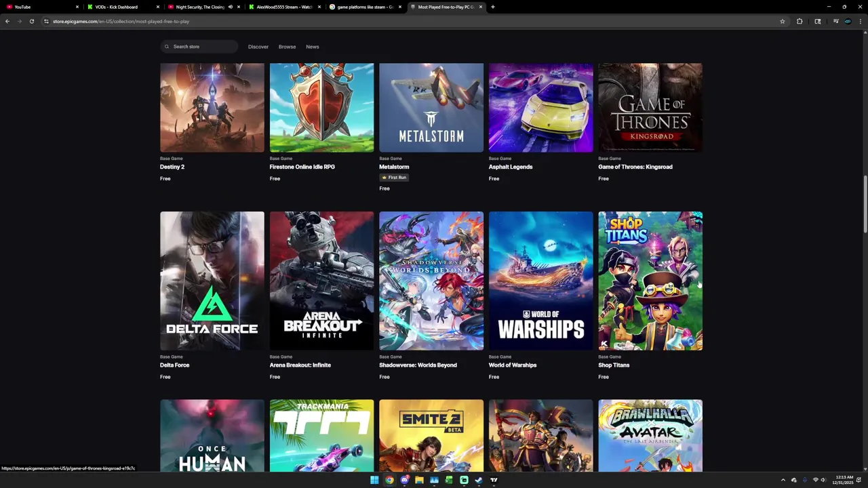Screen dimensions: 868x488
Task: Click the browser Forward arrow
Action: pyautogui.click(x=19, y=21)
